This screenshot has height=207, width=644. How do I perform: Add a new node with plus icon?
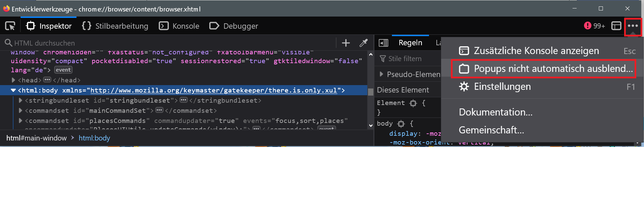coord(346,43)
